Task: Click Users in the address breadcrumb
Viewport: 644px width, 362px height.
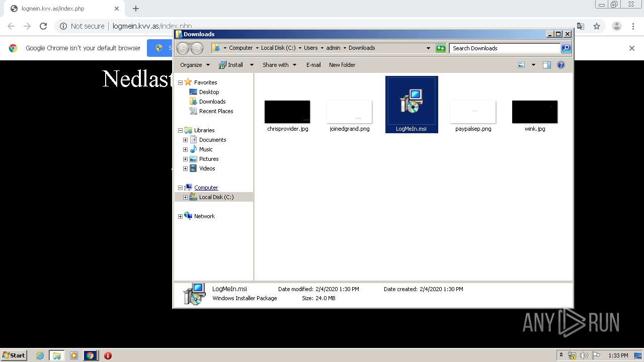Action: (x=311, y=48)
